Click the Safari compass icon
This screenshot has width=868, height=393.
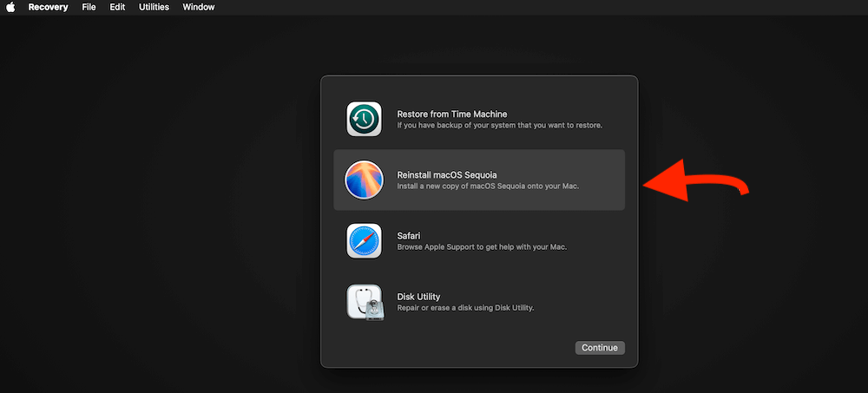[364, 240]
